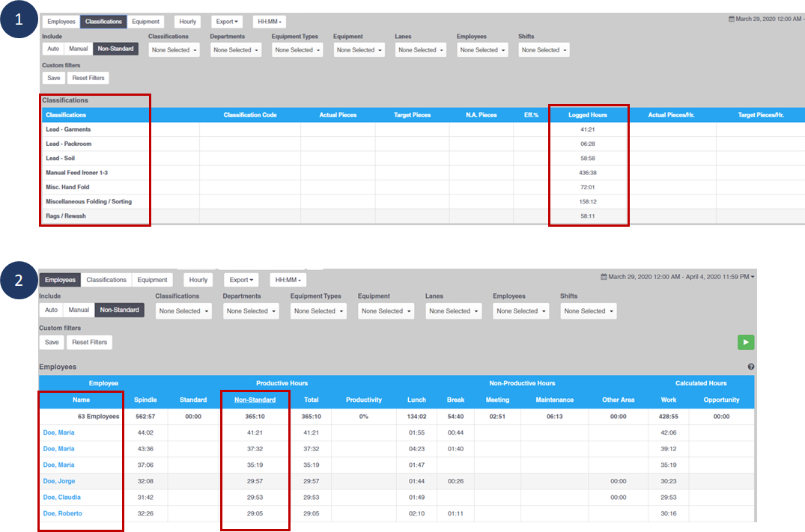Sort by the Non-Standard column header

point(255,400)
